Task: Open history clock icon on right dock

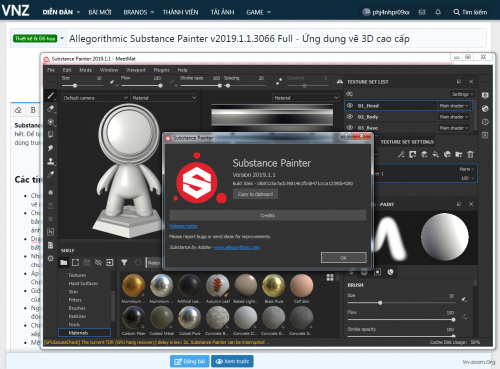Action: pyautogui.click(x=485, y=122)
